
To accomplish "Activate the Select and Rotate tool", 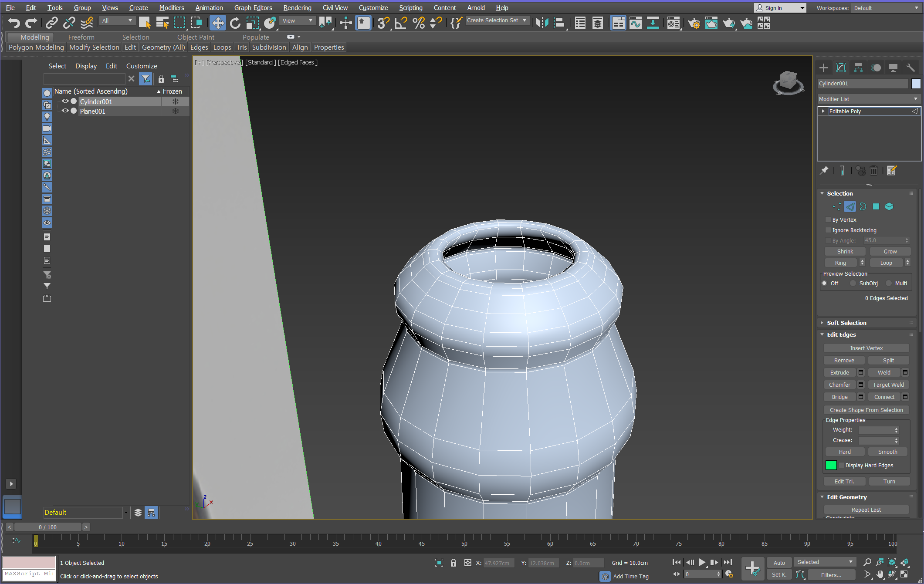I will pos(235,23).
